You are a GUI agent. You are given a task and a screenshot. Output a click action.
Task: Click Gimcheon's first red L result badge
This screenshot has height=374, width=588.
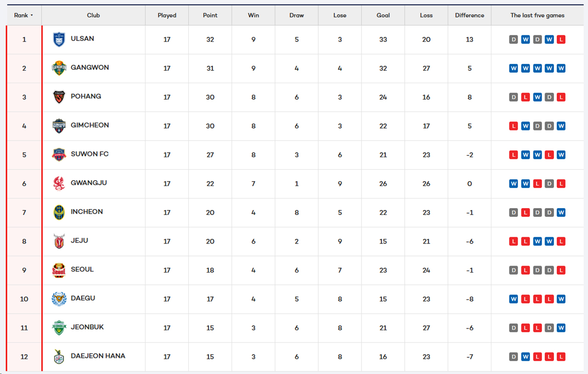pyautogui.click(x=513, y=126)
